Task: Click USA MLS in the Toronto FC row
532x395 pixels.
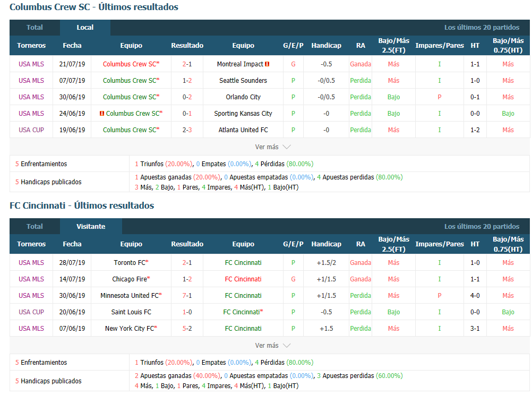Action: tap(31, 263)
